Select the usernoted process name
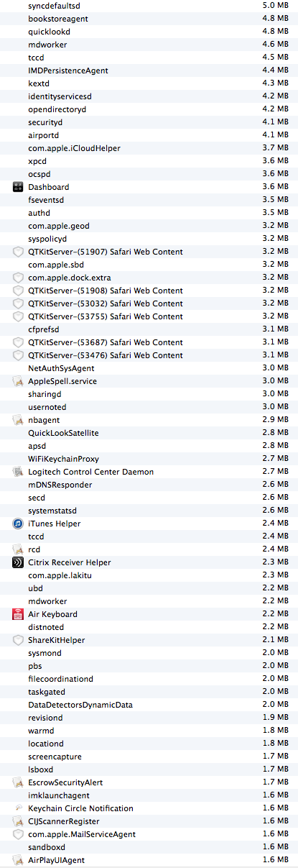 (47, 407)
